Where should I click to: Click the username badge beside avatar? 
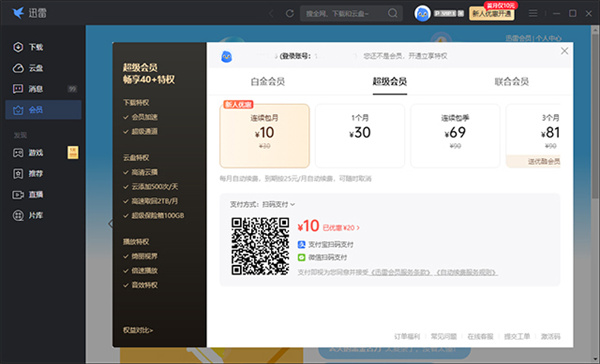449,13
